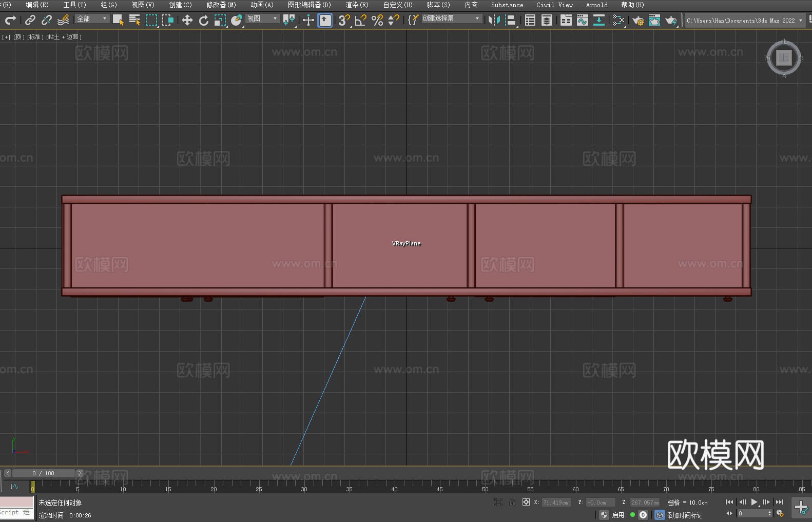Viewport: 812px width, 522px height.
Task: Click the ViewCube top face
Action: tap(784, 57)
